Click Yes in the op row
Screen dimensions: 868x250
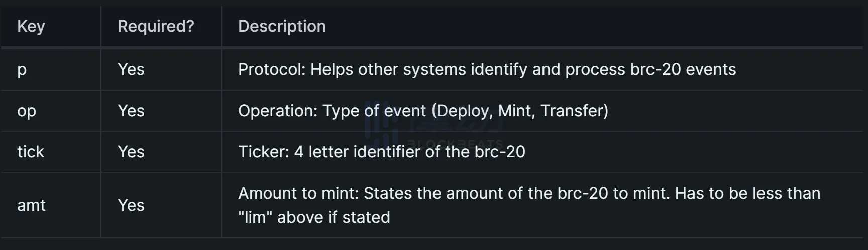[131, 111]
